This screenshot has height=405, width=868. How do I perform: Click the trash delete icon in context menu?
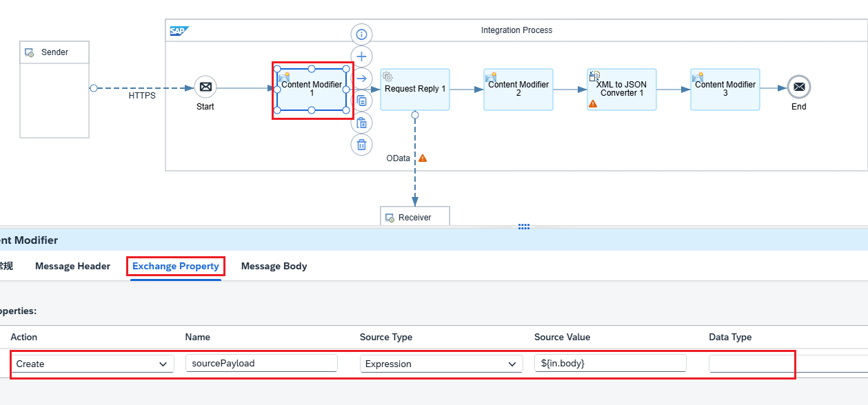coord(361,145)
